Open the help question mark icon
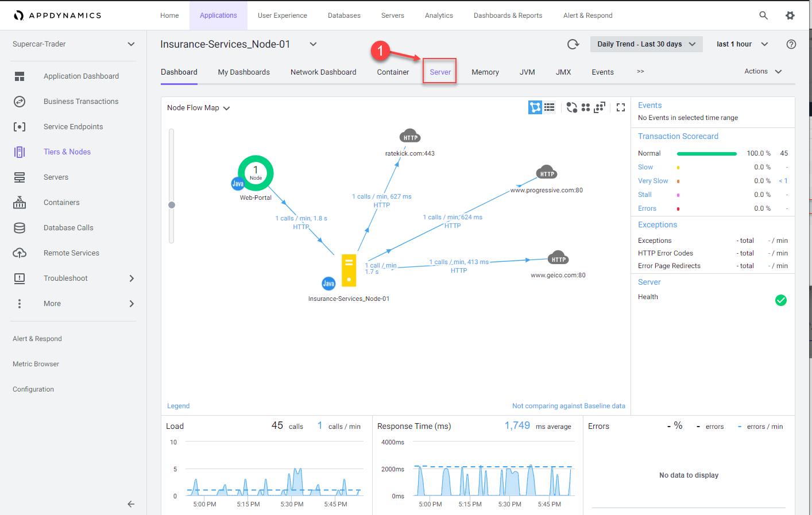 [791, 44]
